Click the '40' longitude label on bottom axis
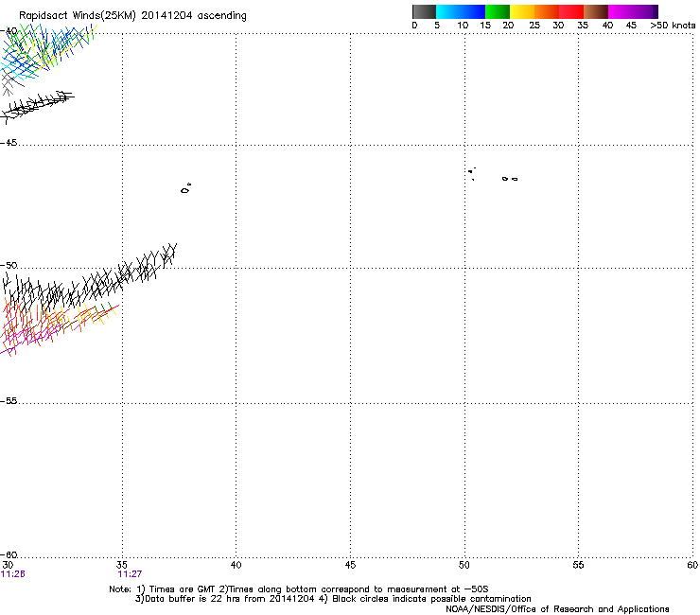 coord(236,565)
